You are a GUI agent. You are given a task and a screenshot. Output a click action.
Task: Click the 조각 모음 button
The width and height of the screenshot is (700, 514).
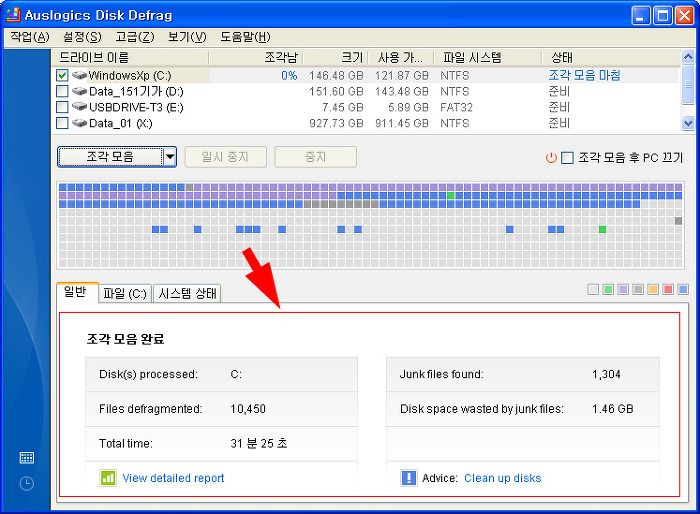point(110,157)
